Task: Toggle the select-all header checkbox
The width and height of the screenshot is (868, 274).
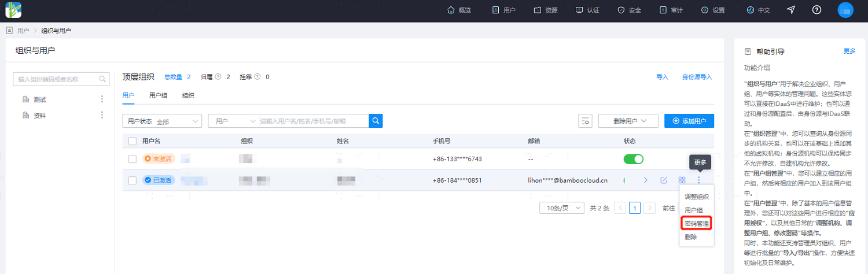Action: click(133, 141)
